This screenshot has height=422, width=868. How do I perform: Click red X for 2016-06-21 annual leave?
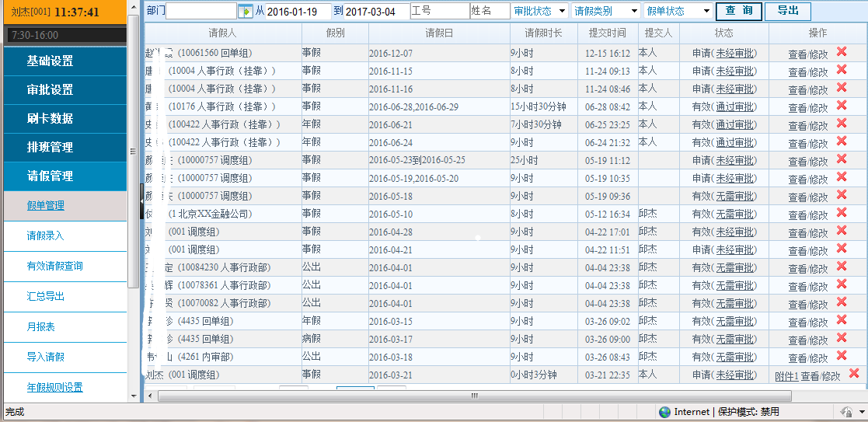click(x=842, y=124)
